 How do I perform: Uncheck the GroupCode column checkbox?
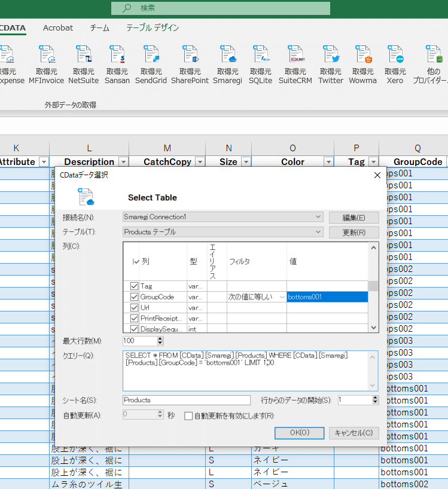point(134,297)
